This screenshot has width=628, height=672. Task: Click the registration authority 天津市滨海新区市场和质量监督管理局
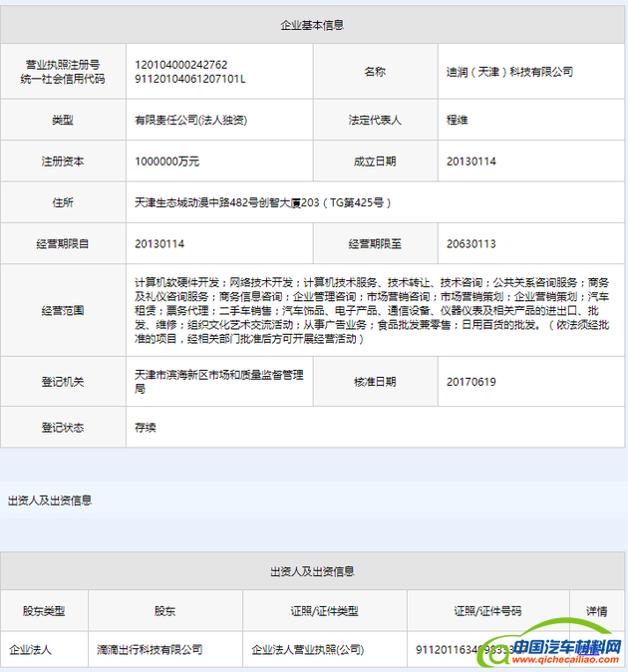click(218, 382)
